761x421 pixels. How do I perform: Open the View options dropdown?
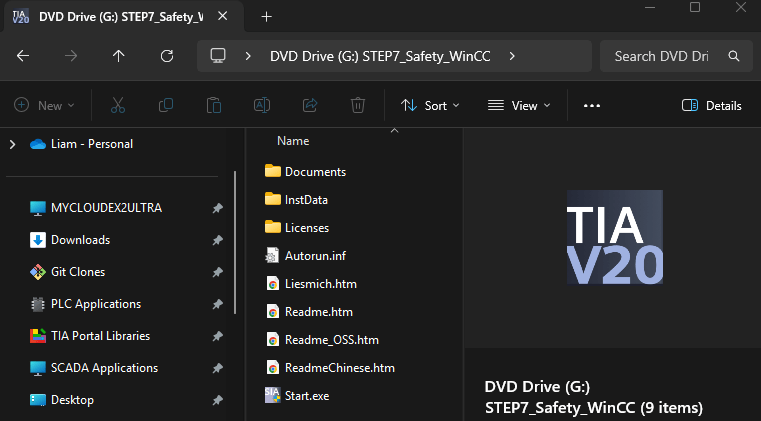(518, 105)
